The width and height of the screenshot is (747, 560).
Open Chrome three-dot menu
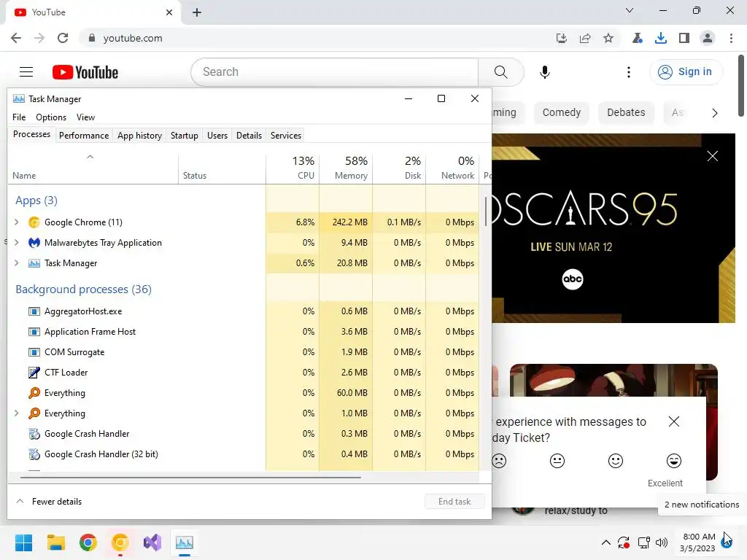(731, 38)
